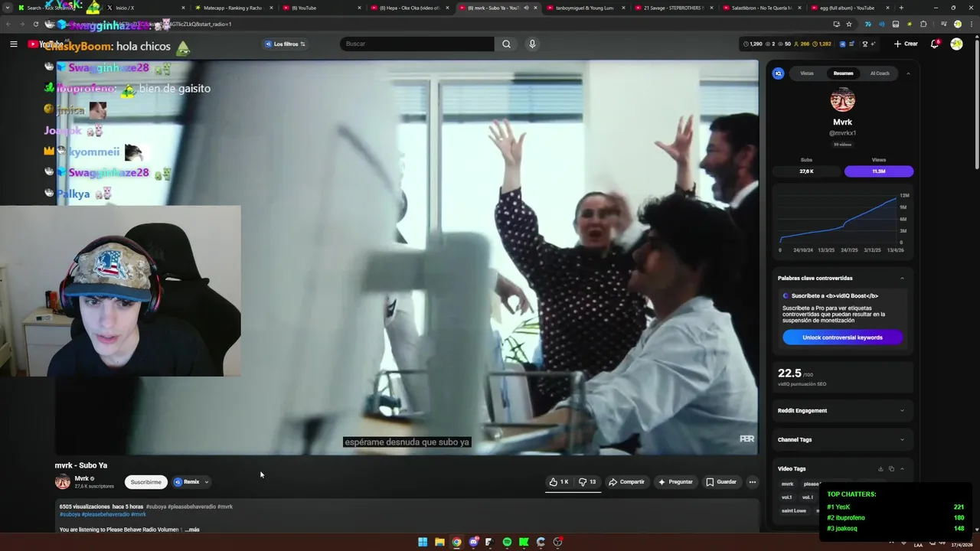Viewport: 980px width, 551px height.
Task: Click the saint Lowe tag chip
Action: coord(793,510)
